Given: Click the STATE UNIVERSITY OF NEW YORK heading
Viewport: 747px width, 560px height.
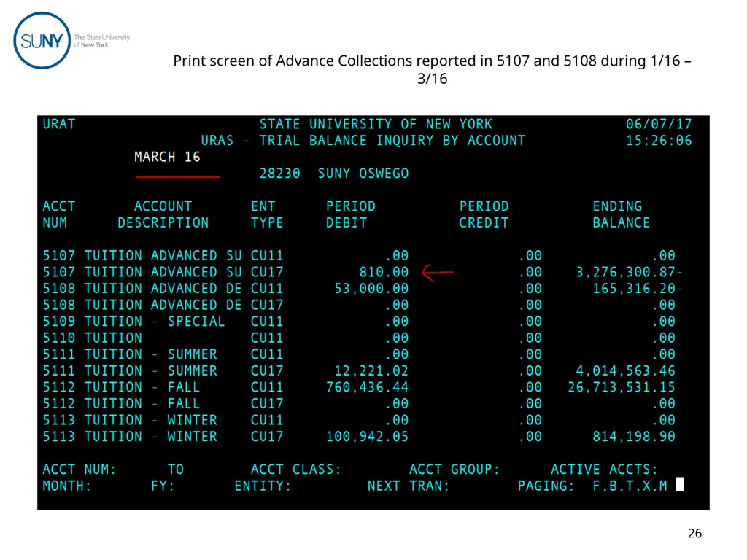Looking at the screenshot, I should (x=376, y=124).
